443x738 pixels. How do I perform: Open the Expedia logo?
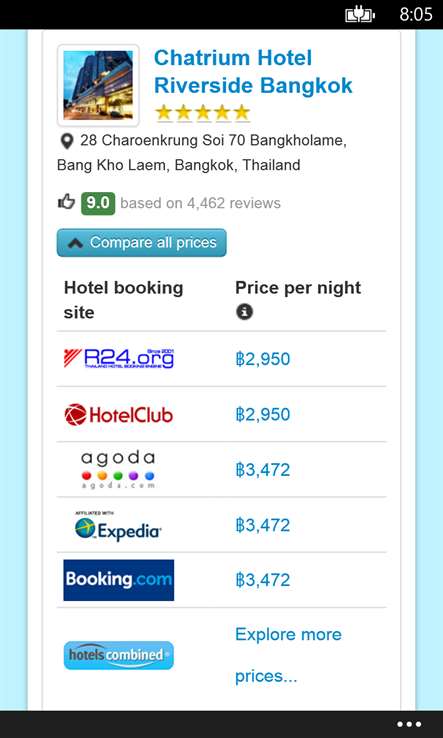(118, 526)
